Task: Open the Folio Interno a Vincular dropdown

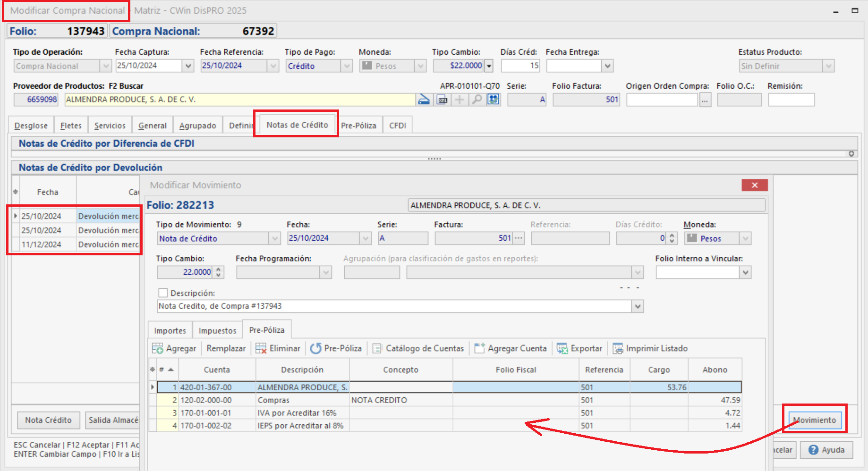Action: coord(745,272)
